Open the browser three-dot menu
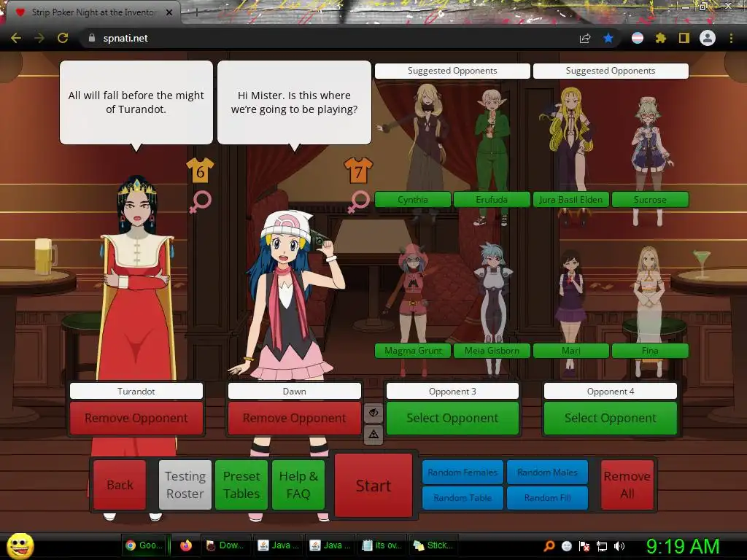The image size is (747, 560). coord(731,38)
